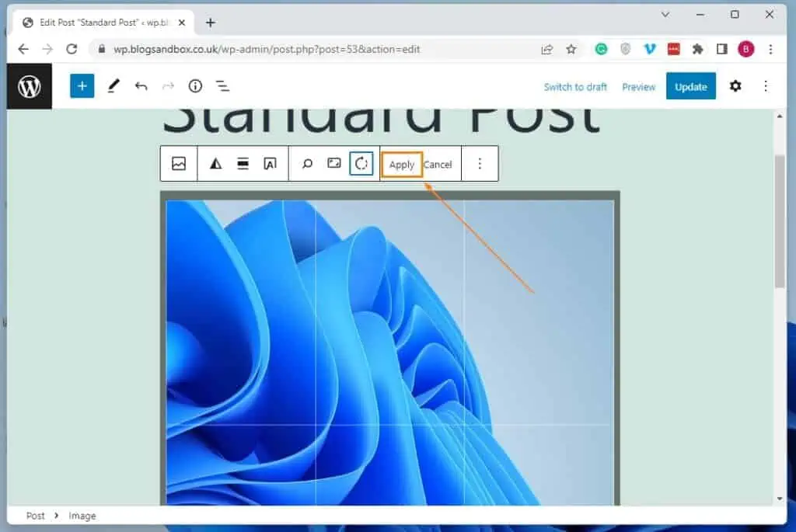Toggle the Settings gear sidebar
Screen dimensions: 796x532
pyautogui.click(x=735, y=86)
